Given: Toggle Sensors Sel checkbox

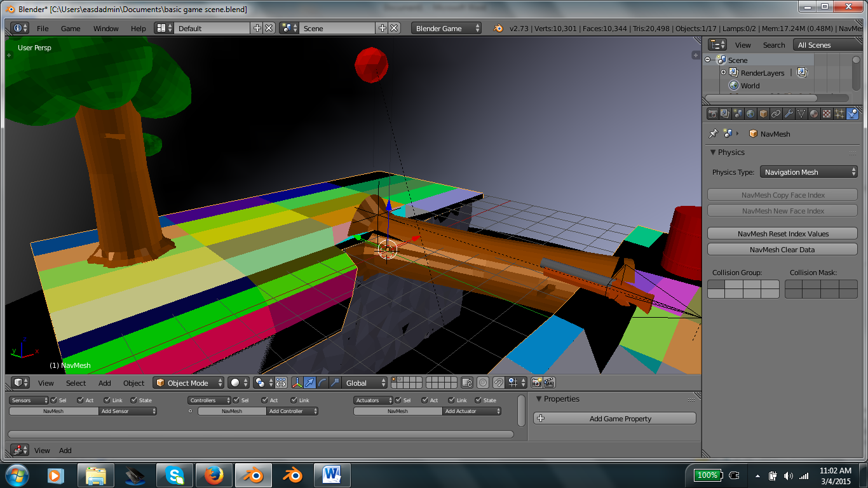Looking at the screenshot, I should pos(53,400).
